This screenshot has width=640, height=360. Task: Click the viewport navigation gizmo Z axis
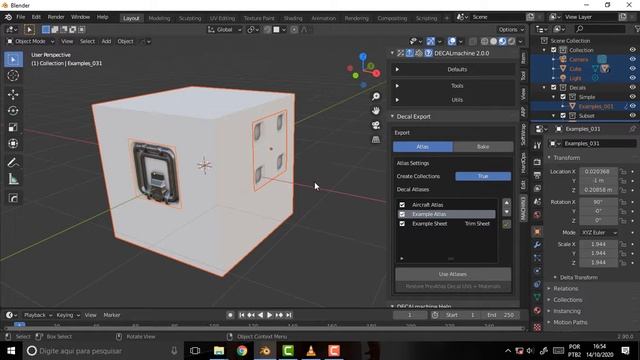363,57
